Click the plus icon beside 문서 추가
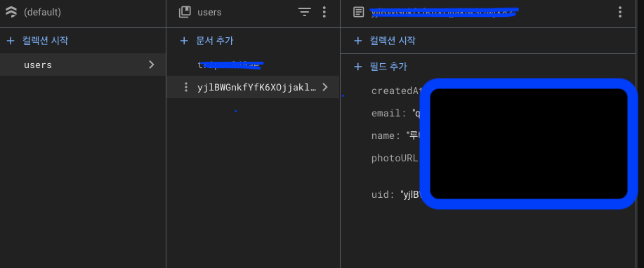Viewport: 644px width, 268px height. click(185, 41)
